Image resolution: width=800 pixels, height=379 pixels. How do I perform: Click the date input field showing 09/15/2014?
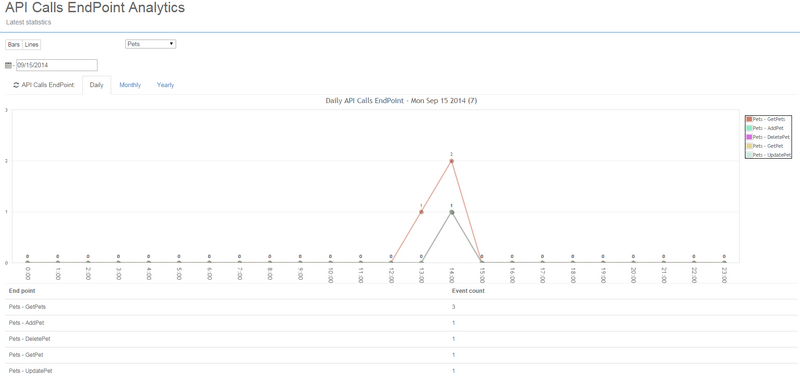click(57, 65)
